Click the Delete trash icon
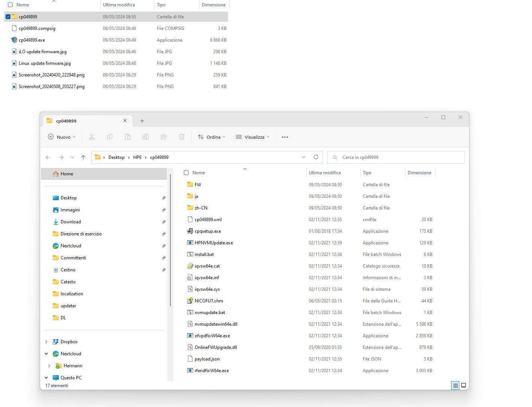 tap(182, 137)
